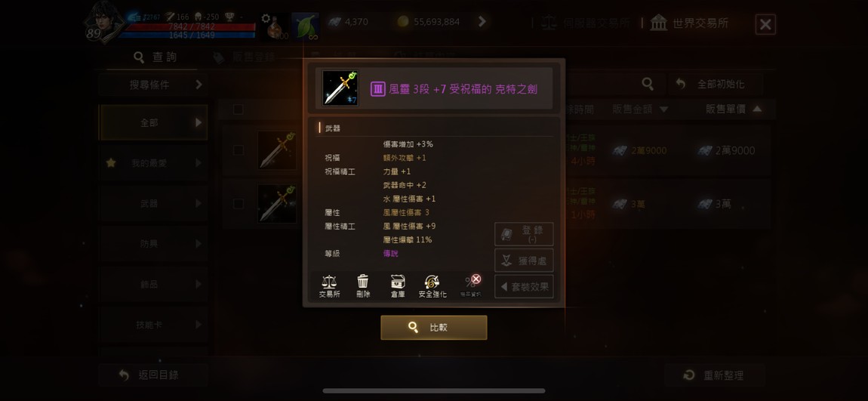Open the second sword listing thumbnail
The width and height of the screenshot is (868, 401).
tap(277, 204)
